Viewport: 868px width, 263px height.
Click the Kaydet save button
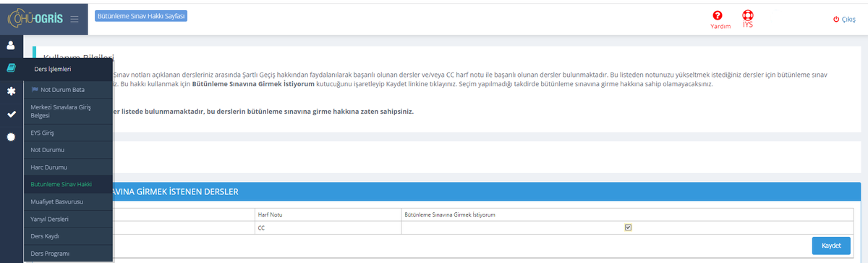coord(831,246)
